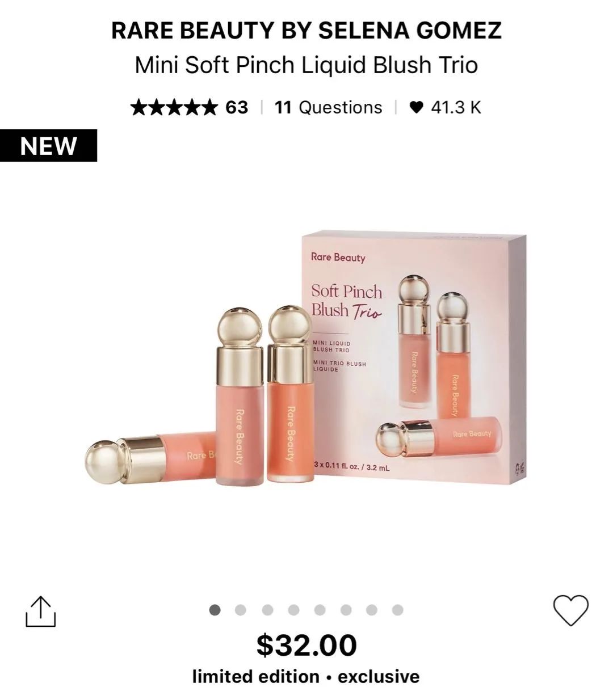Viewport: 613px width, 700px height.
Task: Open Rare Beauty by Selena Gomez brand page
Action: click(306, 30)
